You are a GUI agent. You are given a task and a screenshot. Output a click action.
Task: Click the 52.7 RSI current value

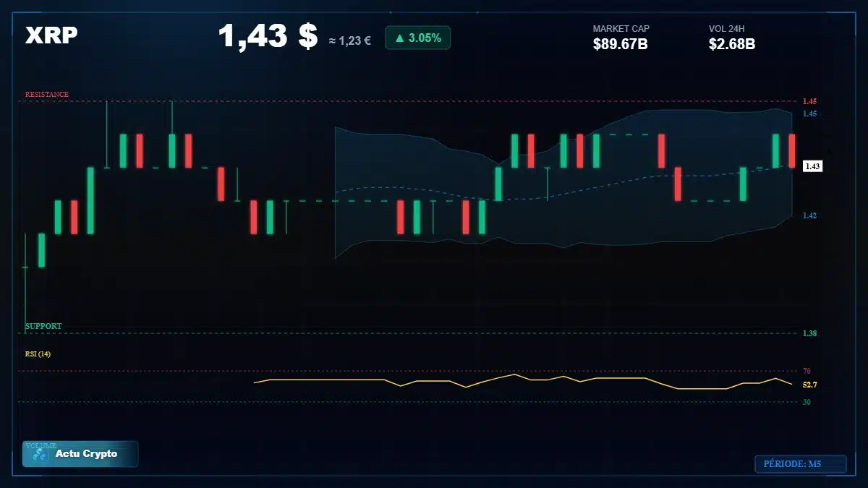point(810,385)
